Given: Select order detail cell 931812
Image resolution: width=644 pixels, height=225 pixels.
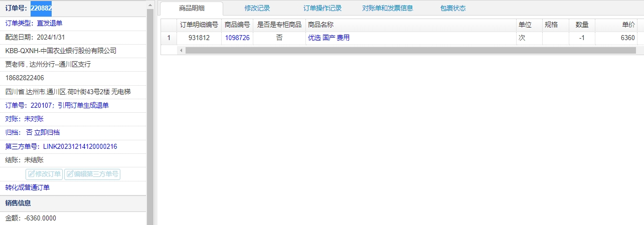Looking at the screenshot, I should pos(199,38).
